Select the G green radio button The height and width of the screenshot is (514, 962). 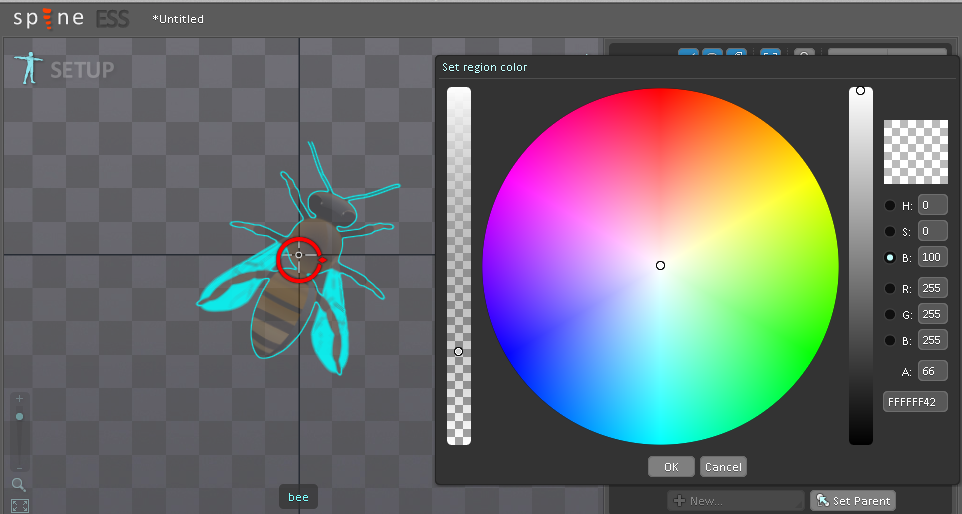point(890,315)
